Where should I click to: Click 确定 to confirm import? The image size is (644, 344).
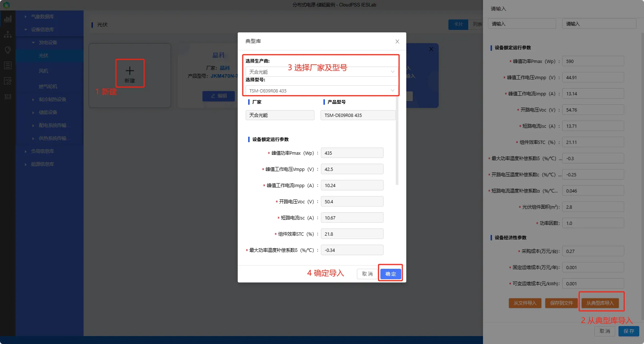click(390, 274)
